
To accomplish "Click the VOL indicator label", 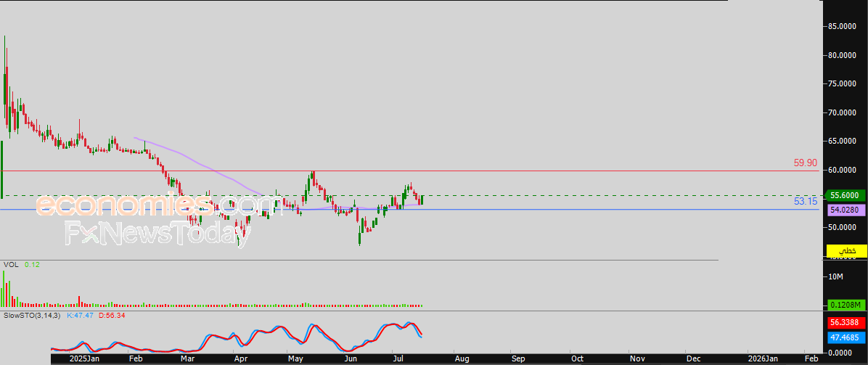I will point(11,265).
